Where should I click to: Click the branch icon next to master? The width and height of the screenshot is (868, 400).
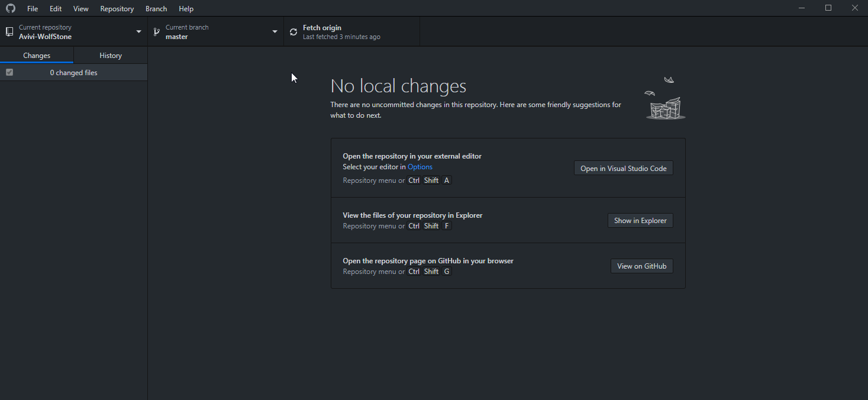coord(156,32)
